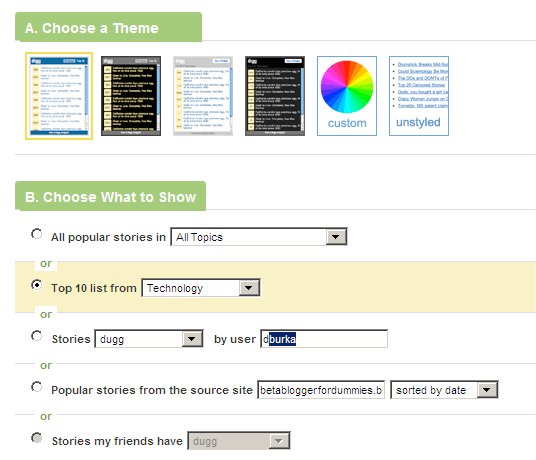Click the source site input field
Image resolution: width=536 pixels, height=460 pixels.
point(321,390)
